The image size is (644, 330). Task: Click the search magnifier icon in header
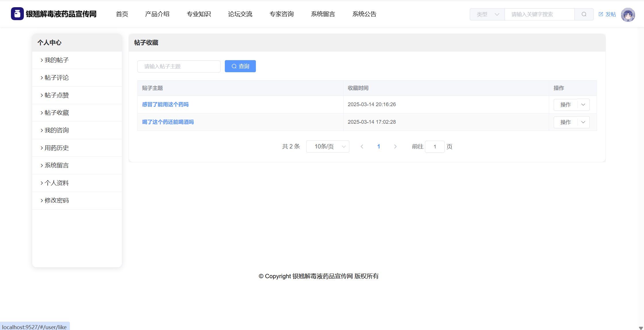coord(584,14)
